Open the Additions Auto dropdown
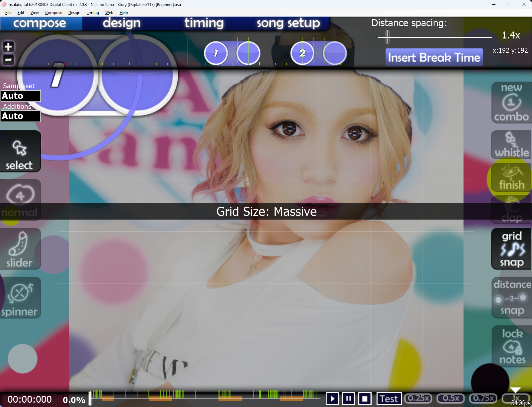 click(x=21, y=116)
